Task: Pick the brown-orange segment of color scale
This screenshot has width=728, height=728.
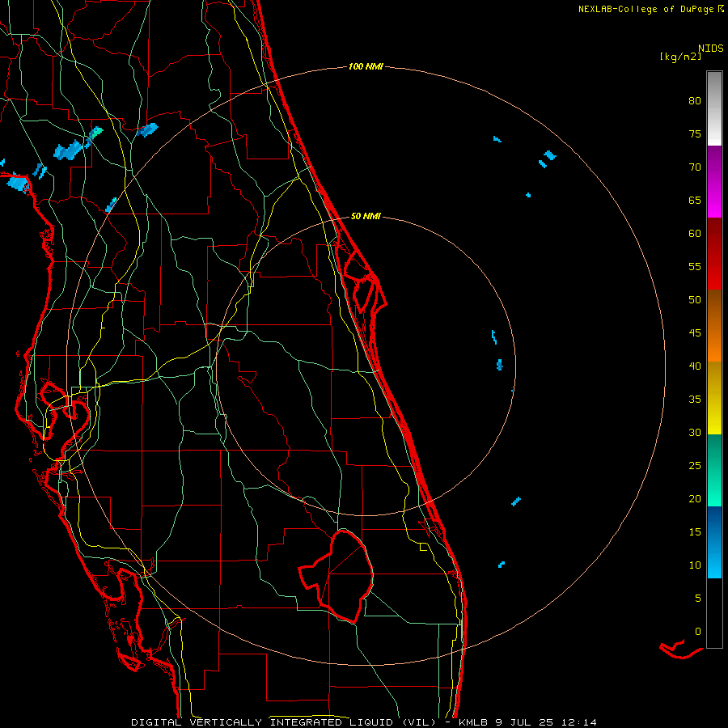Action: 714,325
